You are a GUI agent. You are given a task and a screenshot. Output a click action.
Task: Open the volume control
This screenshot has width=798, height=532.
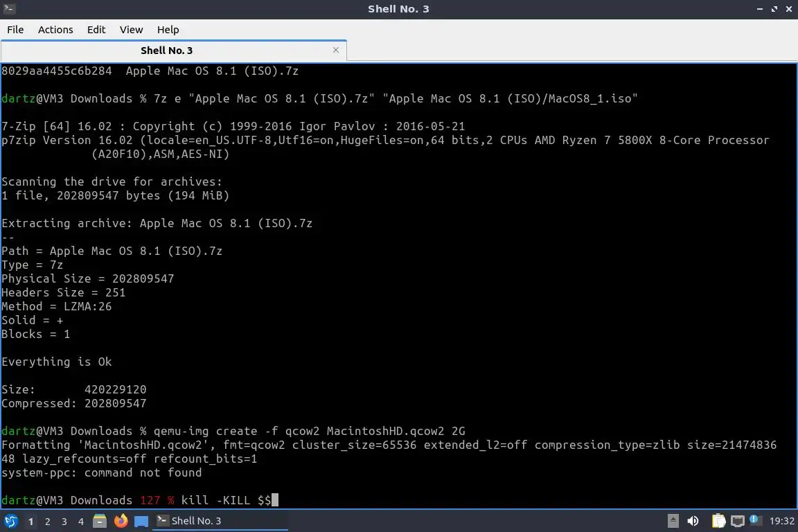tap(693, 521)
